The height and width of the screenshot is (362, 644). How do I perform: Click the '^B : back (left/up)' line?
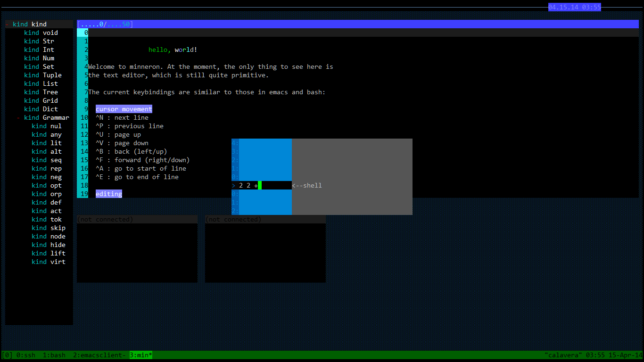point(132,152)
